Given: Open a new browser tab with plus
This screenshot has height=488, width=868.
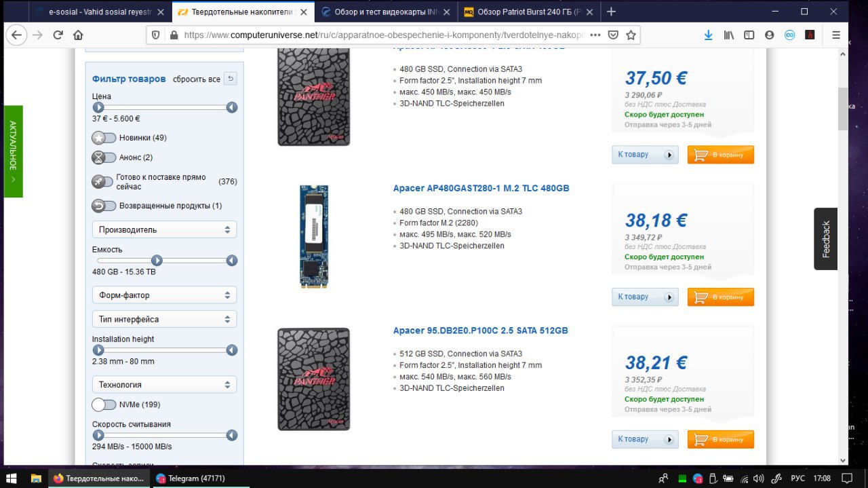Looking at the screenshot, I should (x=611, y=12).
